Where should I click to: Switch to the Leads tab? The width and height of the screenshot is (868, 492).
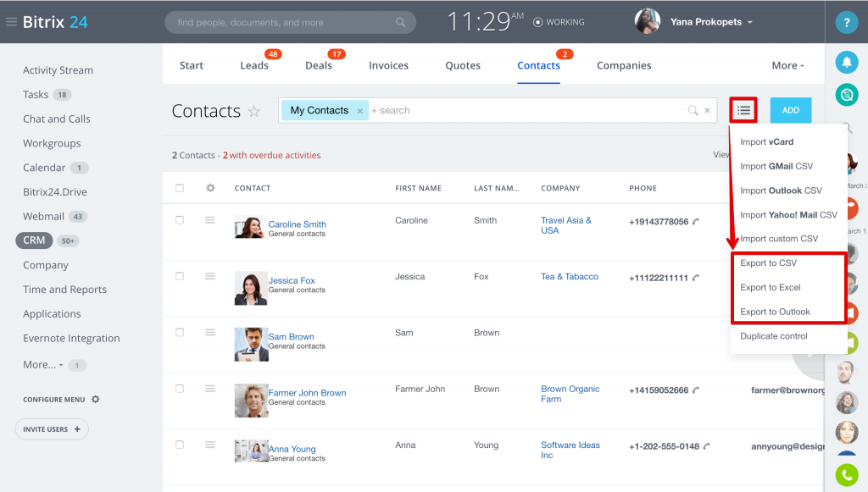(x=254, y=65)
